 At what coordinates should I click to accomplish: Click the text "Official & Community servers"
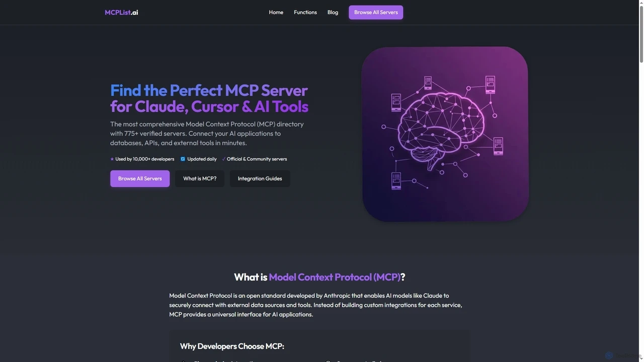257,159
